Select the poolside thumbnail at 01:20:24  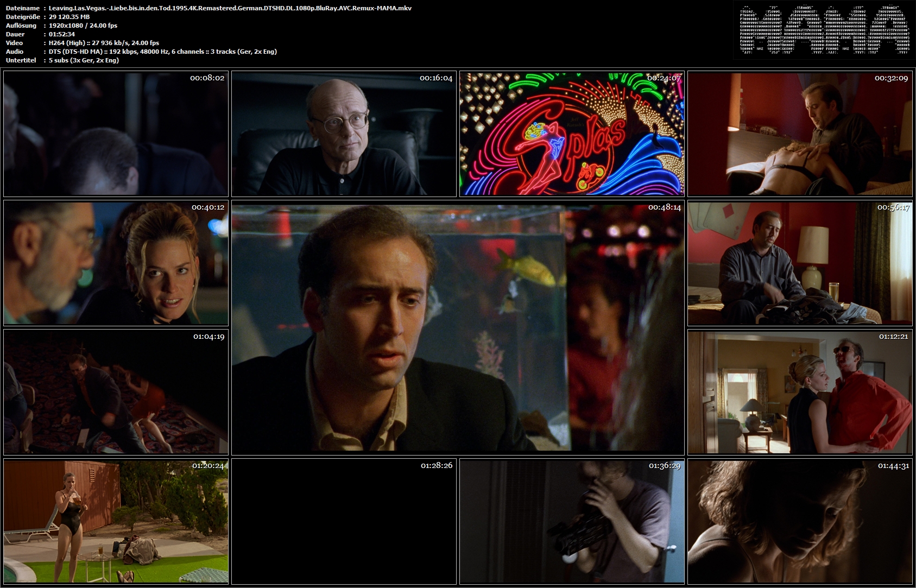click(116, 521)
